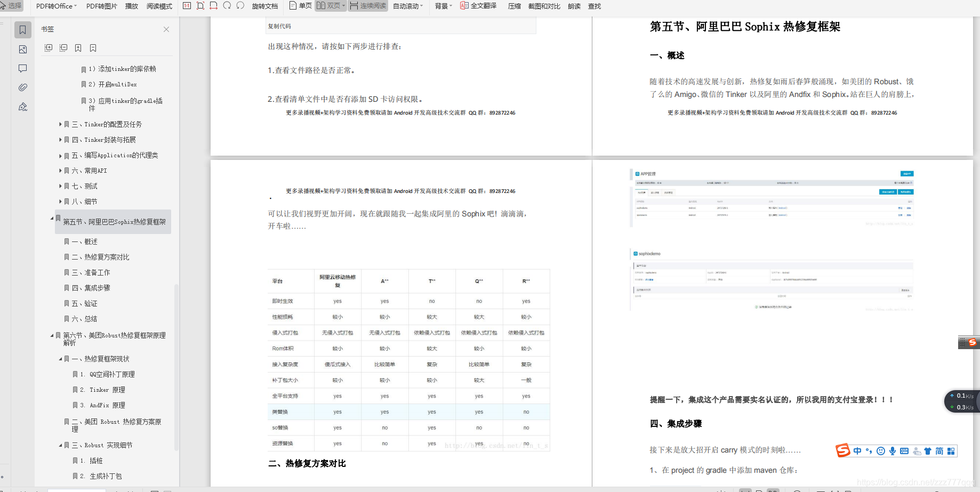Open the Sogou toolbox grid icon

951,451
